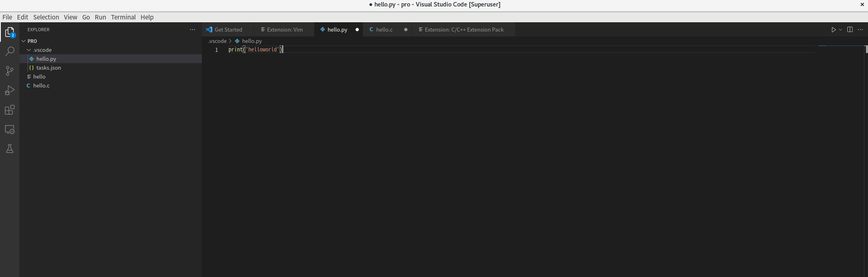Open the View menu
868x277 pixels.
point(70,17)
